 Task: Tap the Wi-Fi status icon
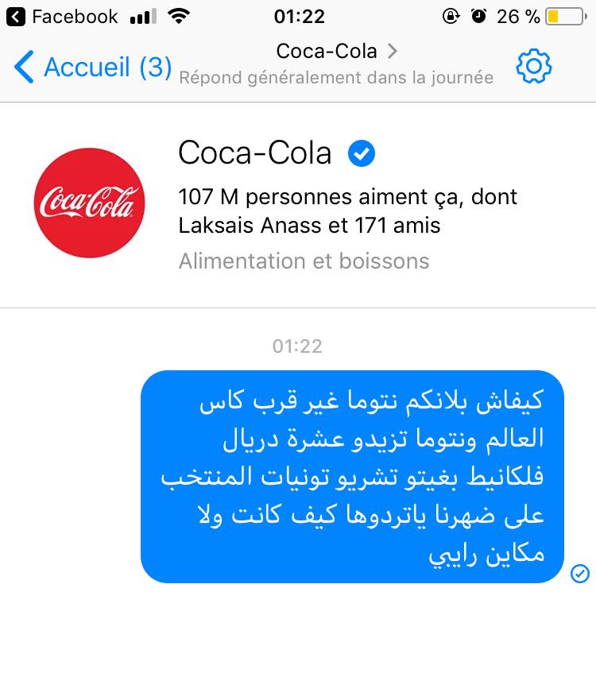pos(179,17)
